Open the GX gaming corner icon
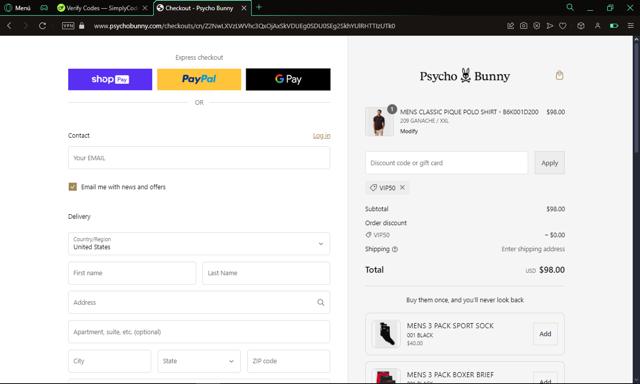 (44, 8)
